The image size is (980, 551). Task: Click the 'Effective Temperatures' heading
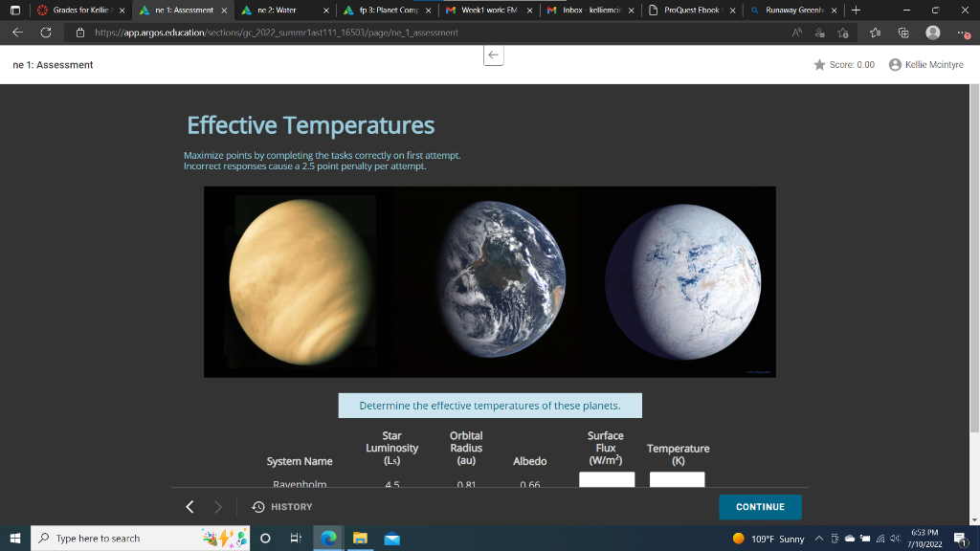coord(311,125)
